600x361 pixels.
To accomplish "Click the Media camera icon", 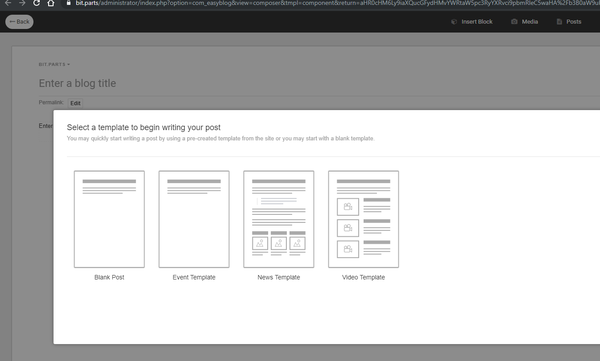I will point(514,22).
